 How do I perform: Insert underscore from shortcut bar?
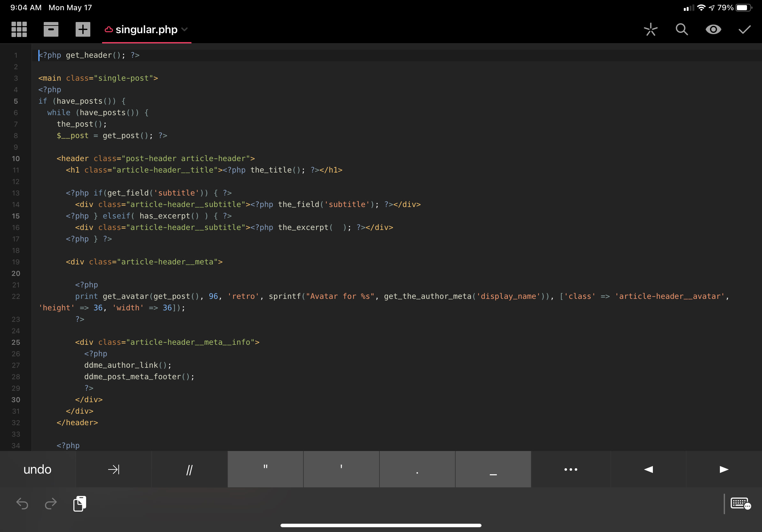493,469
